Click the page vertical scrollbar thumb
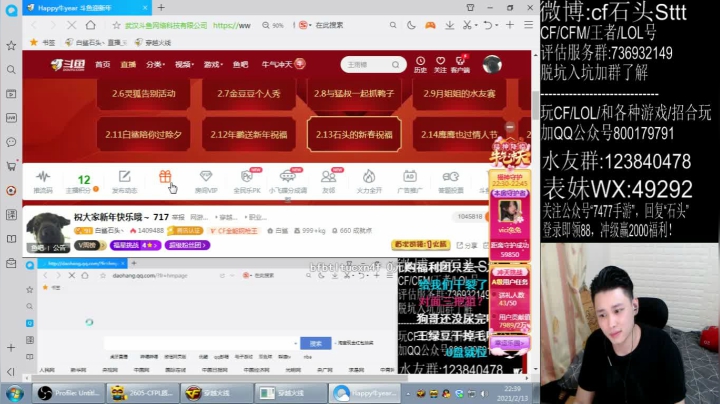The width and height of the screenshot is (720, 404). point(535,105)
